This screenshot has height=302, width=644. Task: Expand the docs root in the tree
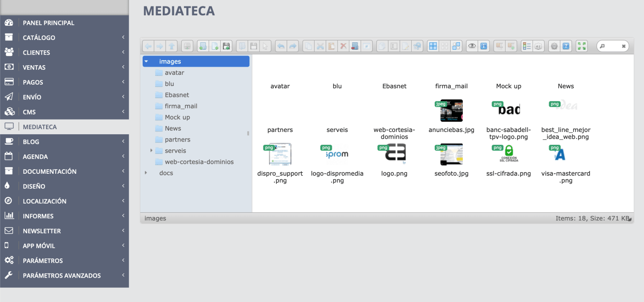pyautogui.click(x=146, y=173)
